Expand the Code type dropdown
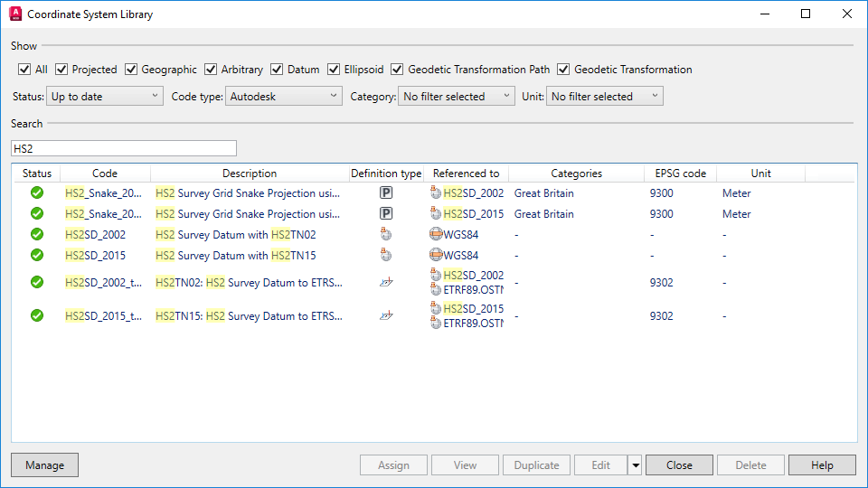The height and width of the screenshot is (488, 868). pos(284,96)
